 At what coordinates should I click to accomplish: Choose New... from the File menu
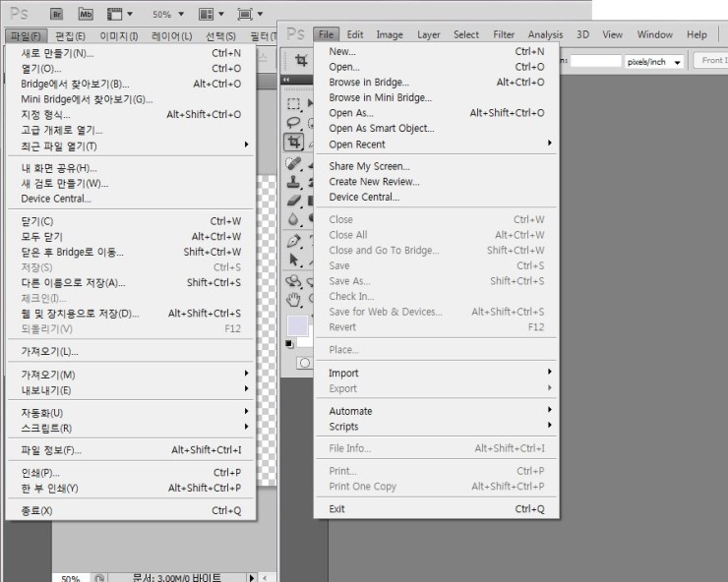(437, 51)
